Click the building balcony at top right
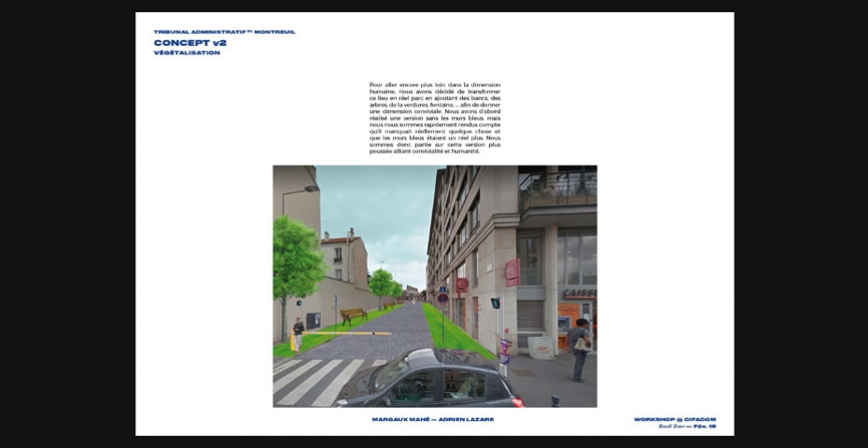This screenshot has width=868, height=448. 557,188
